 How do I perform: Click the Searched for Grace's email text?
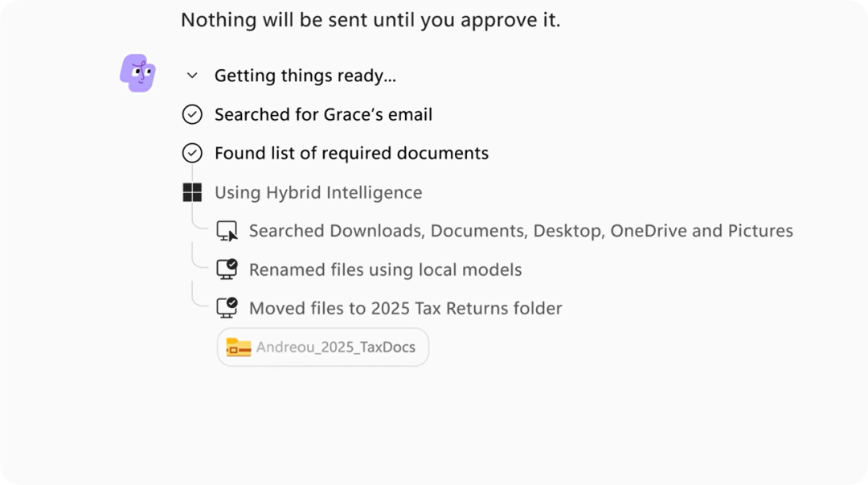tap(323, 115)
